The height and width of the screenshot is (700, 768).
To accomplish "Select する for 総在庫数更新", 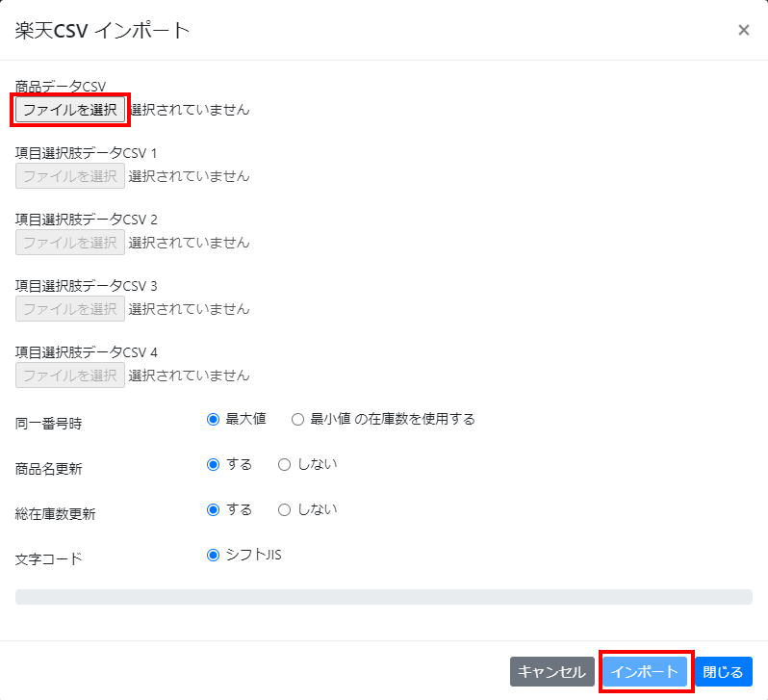I will tap(213, 509).
